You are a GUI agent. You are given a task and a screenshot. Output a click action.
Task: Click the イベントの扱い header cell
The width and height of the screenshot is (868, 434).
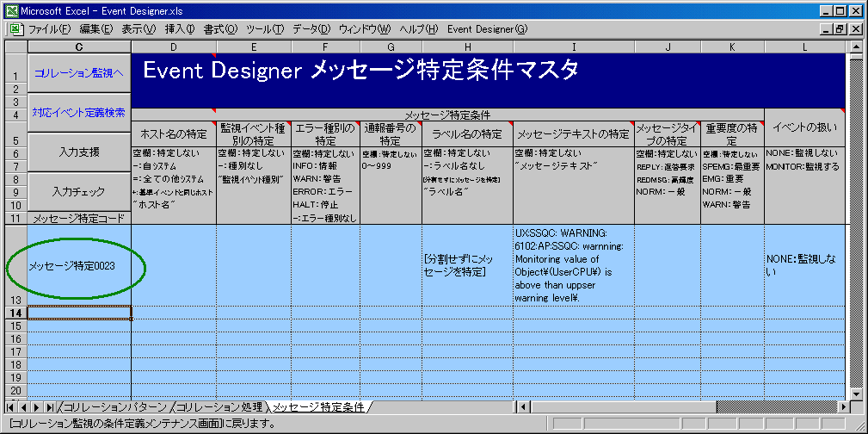point(805,127)
